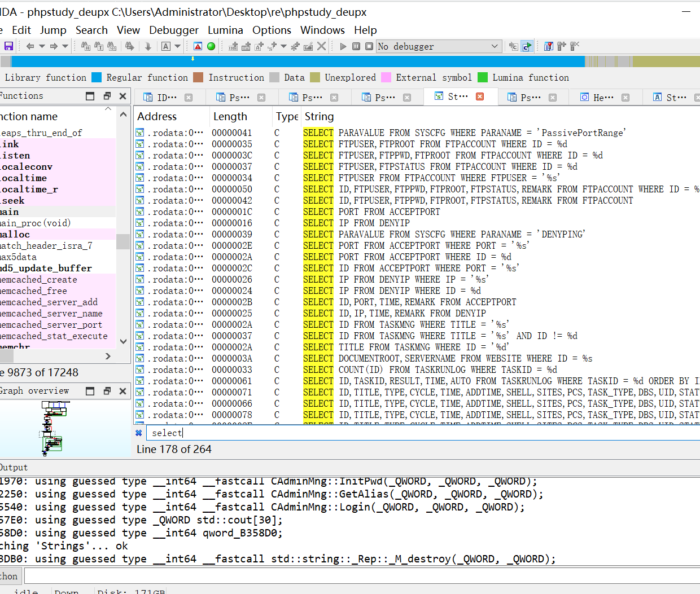This screenshot has width=700, height=594.
Task: Click the green circle icon in toolbar
Action: 211,46
